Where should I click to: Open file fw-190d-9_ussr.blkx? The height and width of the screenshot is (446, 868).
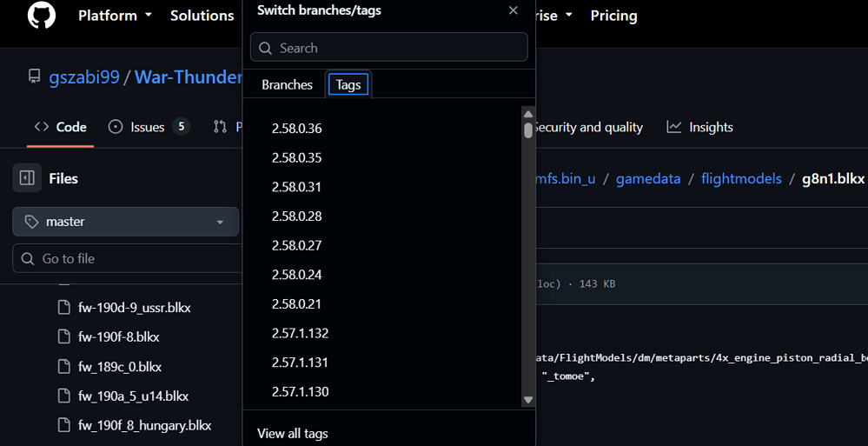[x=135, y=308]
